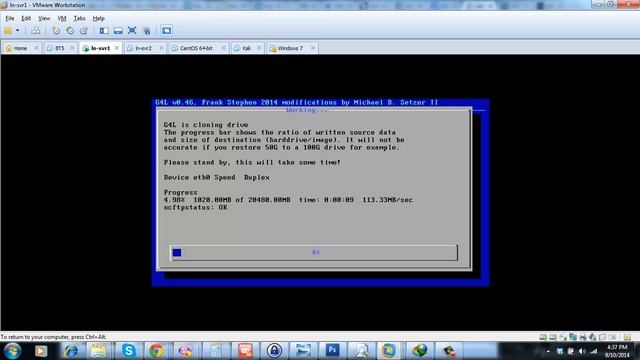Screen dimensions: 640x360
Task: Click the sound card status bar icon
Action: coord(593,337)
